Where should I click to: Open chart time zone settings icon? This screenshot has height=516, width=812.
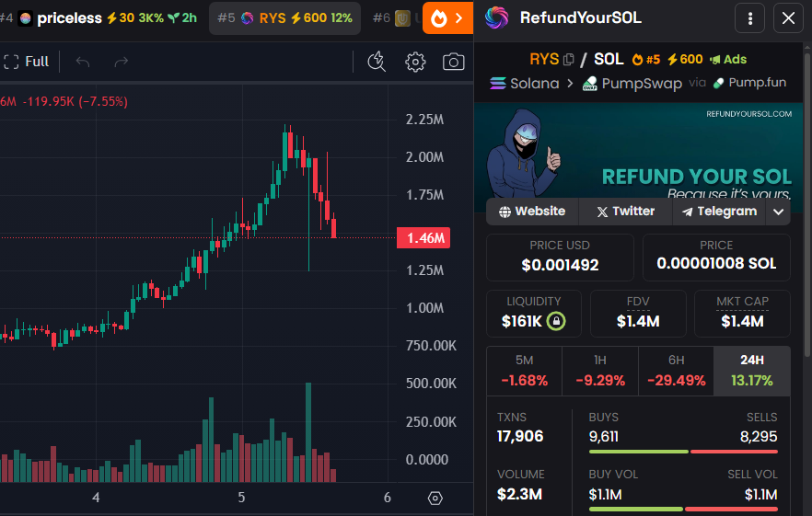pos(435,498)
